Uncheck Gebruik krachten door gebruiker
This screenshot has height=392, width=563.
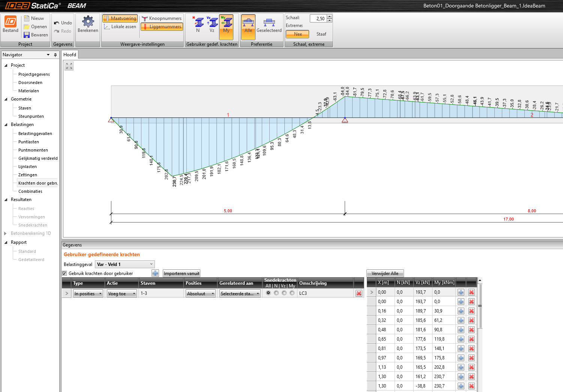[65, 273]
